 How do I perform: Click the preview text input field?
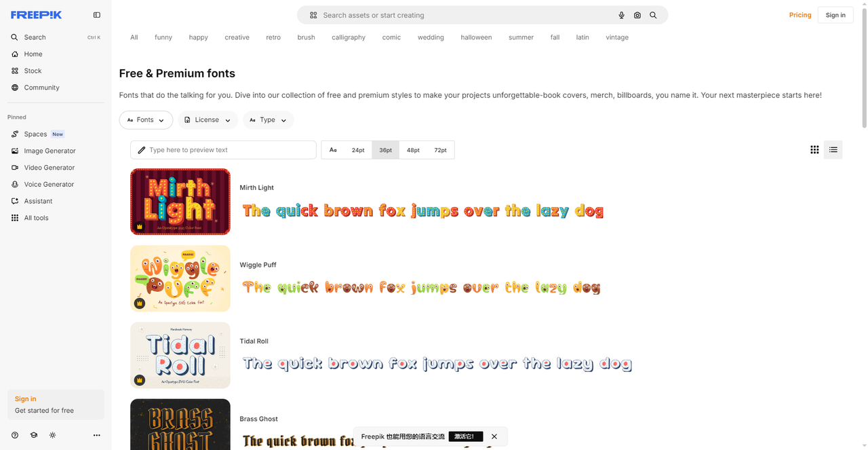pos(227,150)
